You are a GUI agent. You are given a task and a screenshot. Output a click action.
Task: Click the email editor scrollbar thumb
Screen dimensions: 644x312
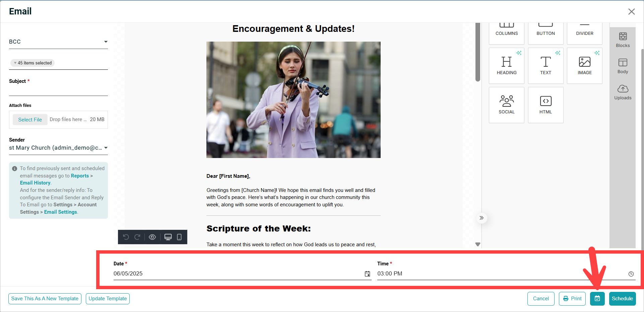tap(478, 52)
